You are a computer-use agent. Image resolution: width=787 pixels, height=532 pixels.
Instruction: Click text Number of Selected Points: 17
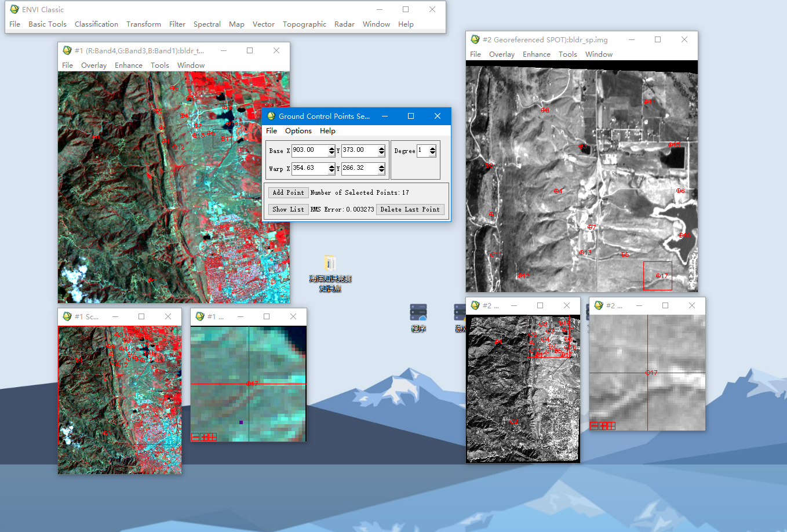pos(359,192)
